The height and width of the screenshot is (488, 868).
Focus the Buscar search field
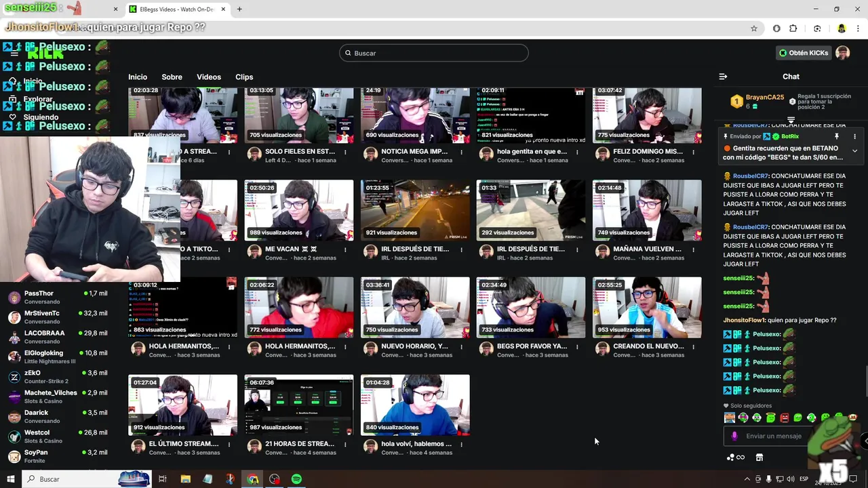[x=434, y=53]
